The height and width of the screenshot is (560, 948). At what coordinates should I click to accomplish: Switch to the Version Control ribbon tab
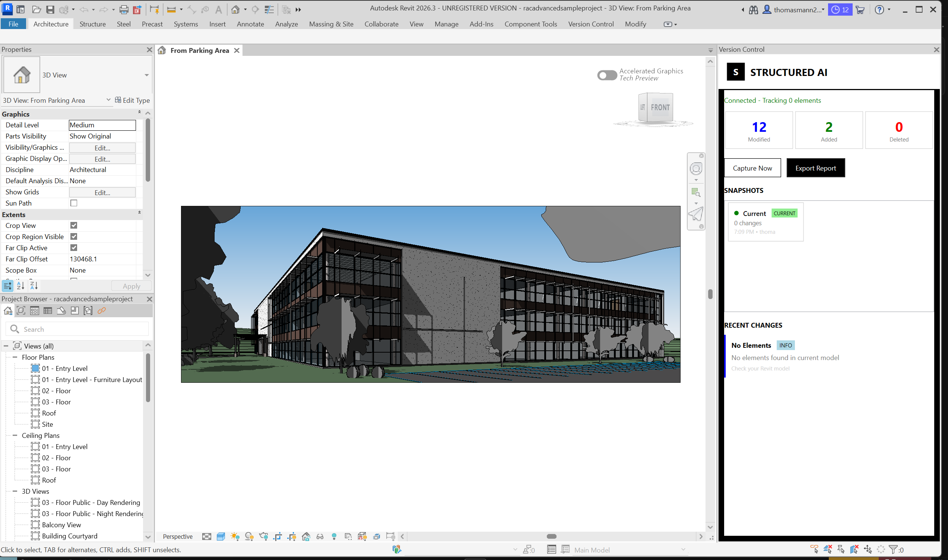pyautogui.click(x=591, y=24)
